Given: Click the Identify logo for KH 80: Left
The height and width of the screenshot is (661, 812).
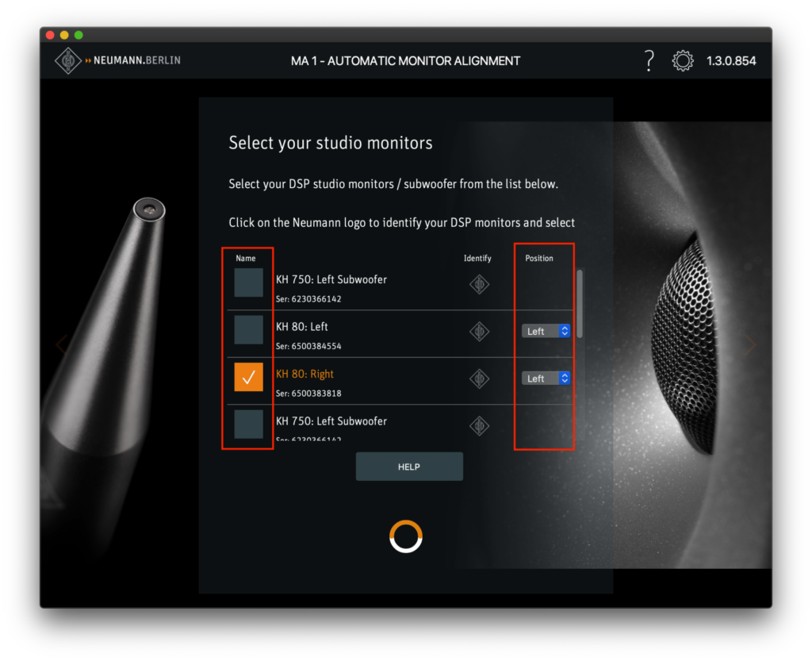Looking at the screenshot, I should coord(479,331).
